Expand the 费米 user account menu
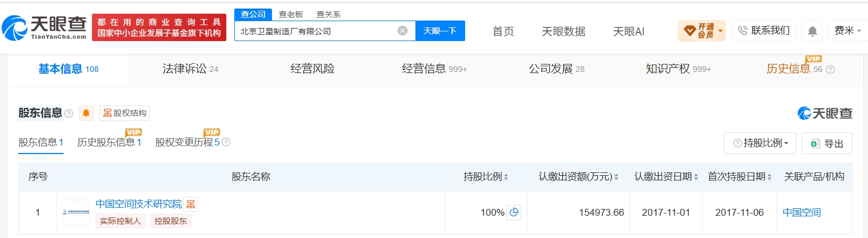Screen dimensions: 868x238 click(848, 31)
